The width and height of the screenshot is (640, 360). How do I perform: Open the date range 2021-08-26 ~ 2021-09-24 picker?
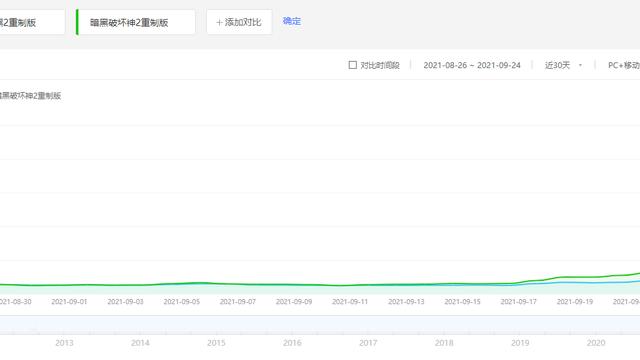tap(472, 65)
